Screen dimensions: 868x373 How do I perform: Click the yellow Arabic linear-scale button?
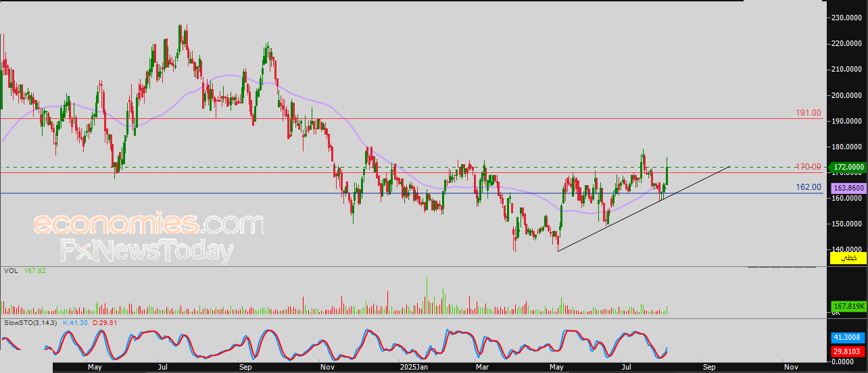(x=847, y=258)
